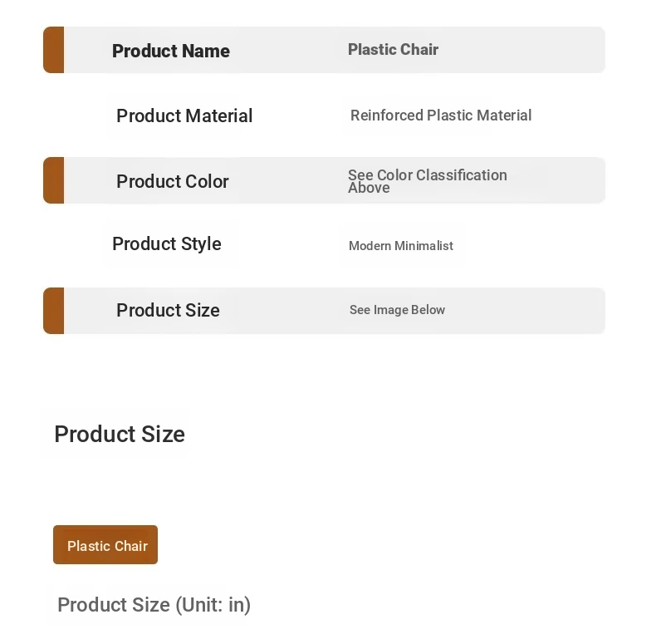Click the Product Size label in the table row

pos(168,310)
